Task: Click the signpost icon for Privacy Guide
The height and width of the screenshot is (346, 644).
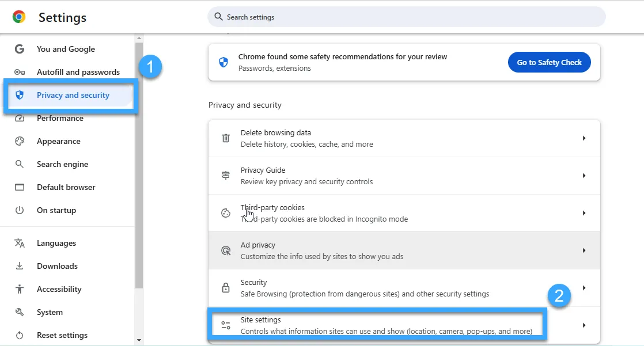Action: tap(226, 176)
